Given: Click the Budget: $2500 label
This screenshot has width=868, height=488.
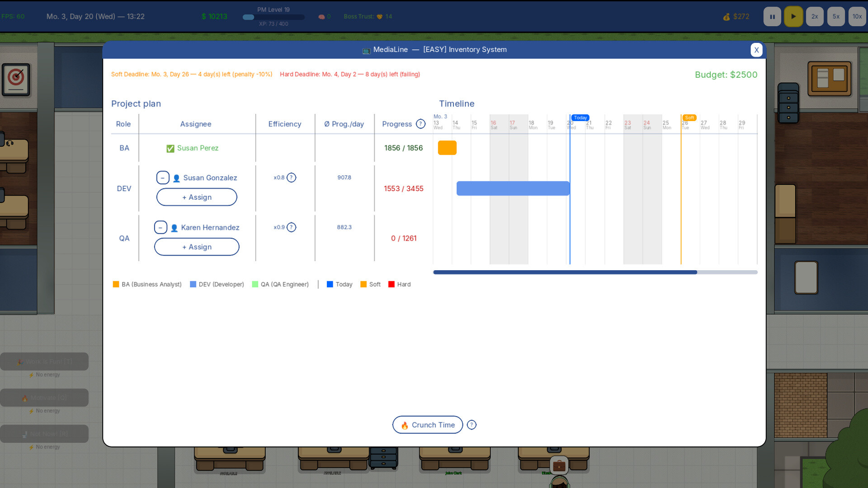Looking at the screenshot, I should (726, 75).
